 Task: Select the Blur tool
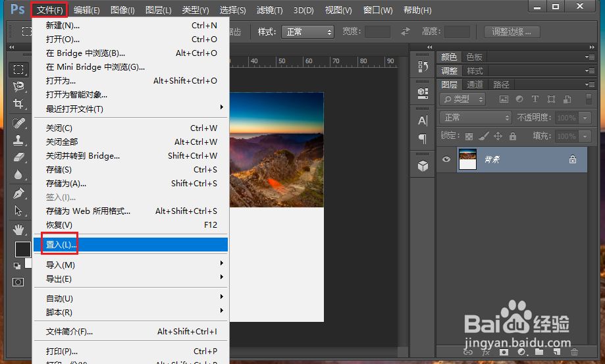tap(18, 174)
